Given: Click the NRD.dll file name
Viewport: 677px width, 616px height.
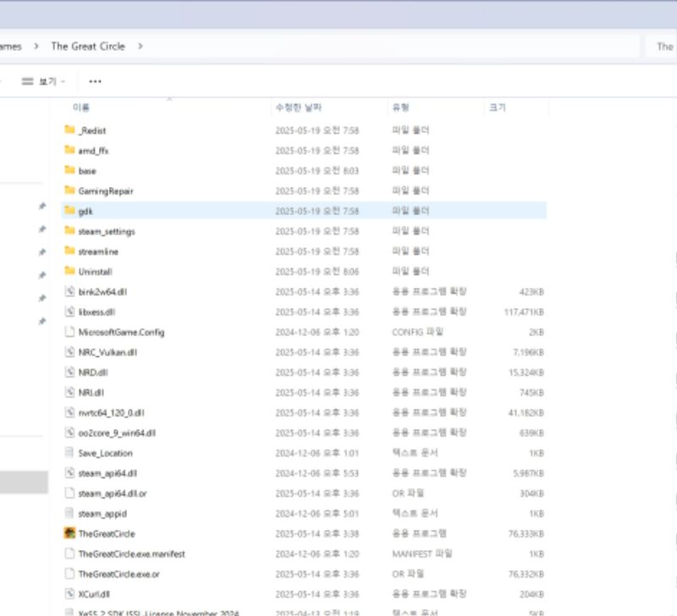Looking at the screenshot, I should pyautogui.click(x=93, y=372).
